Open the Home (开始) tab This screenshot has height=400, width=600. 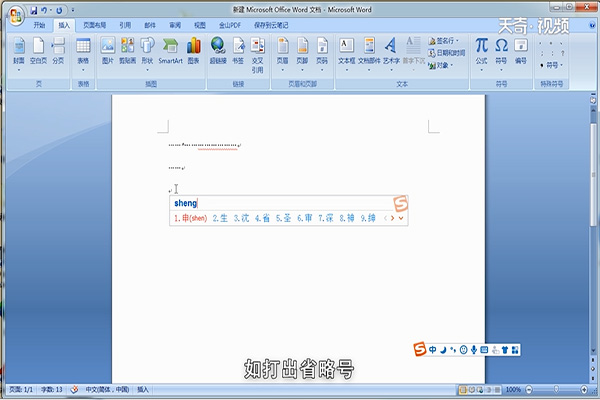[39, 25]
